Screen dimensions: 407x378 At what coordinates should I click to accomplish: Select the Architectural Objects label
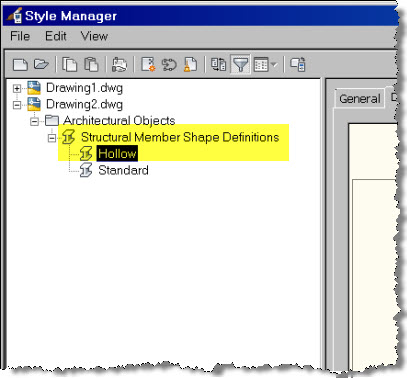click(x=119, y=120)
